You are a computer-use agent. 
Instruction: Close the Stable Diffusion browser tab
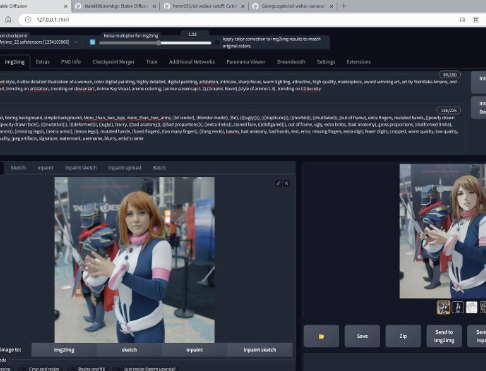[65, 6]
